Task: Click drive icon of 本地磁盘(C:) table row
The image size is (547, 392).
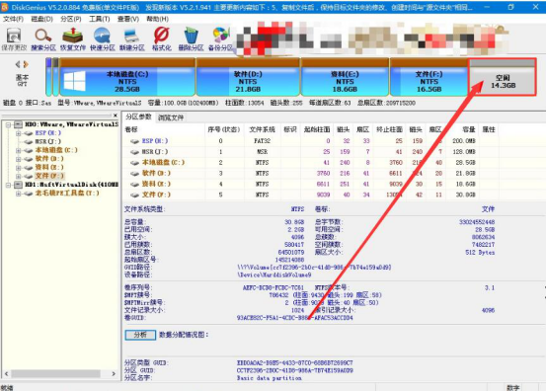Action: click(134, 163)
